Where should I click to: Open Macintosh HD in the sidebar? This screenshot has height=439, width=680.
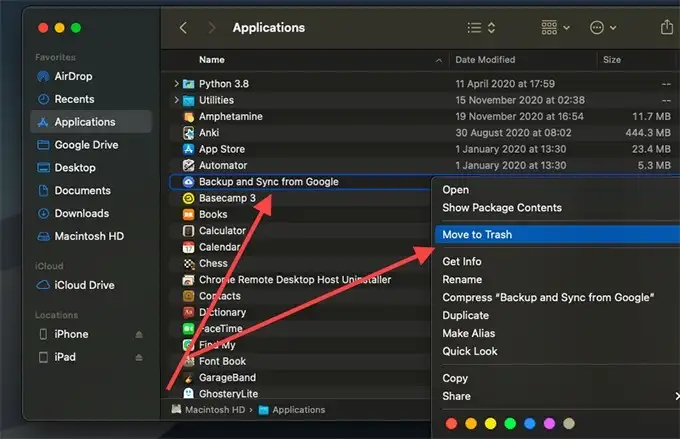[x=91, y=236]
